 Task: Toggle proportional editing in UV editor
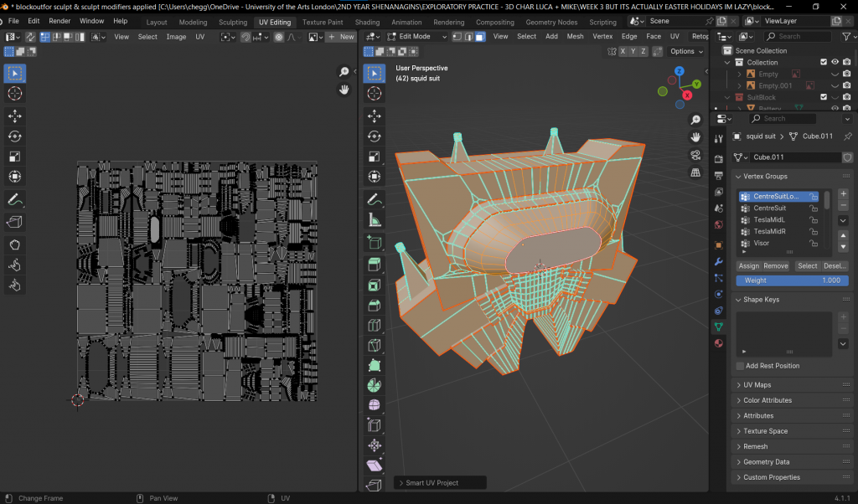point(278,37)
